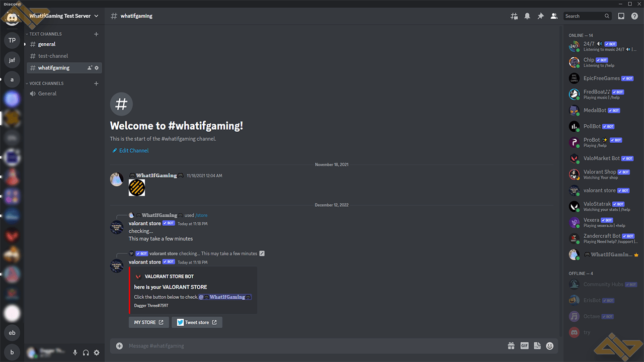Select the whatifgaming channel
The image size is (644, 362).
tap(64, 68)
